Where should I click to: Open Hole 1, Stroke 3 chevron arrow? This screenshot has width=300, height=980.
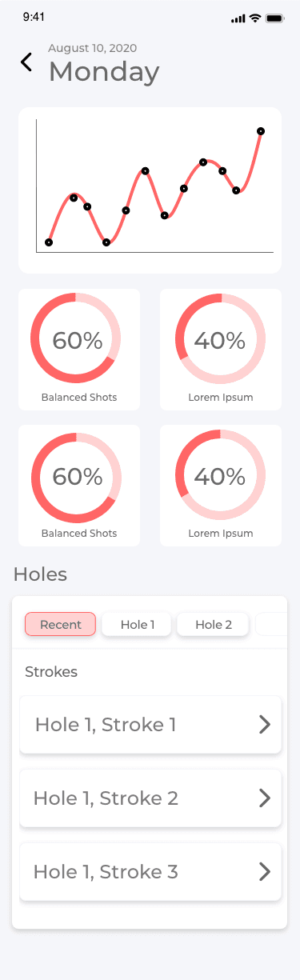[265, 871]
